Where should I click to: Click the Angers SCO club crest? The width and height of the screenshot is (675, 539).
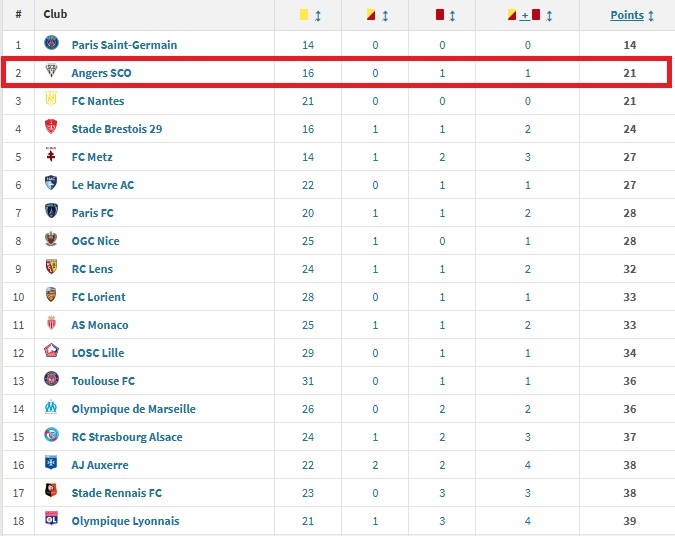tap(51, 73)
